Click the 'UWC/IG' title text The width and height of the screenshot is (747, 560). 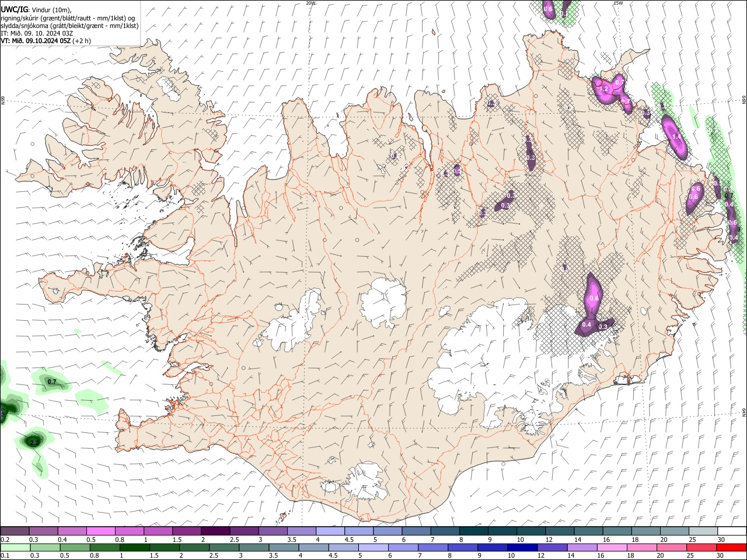14,10
